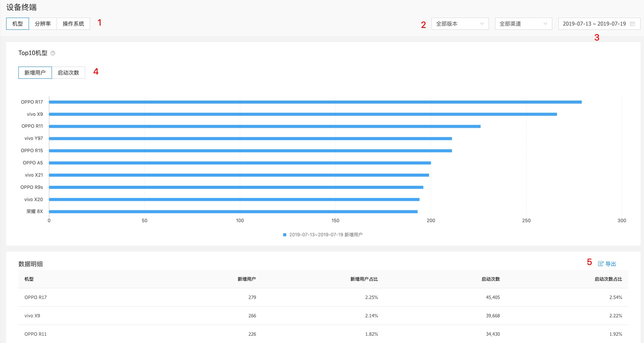Click the 设备终端 page title
Viewport: 644px width, 343px height.
21,7
